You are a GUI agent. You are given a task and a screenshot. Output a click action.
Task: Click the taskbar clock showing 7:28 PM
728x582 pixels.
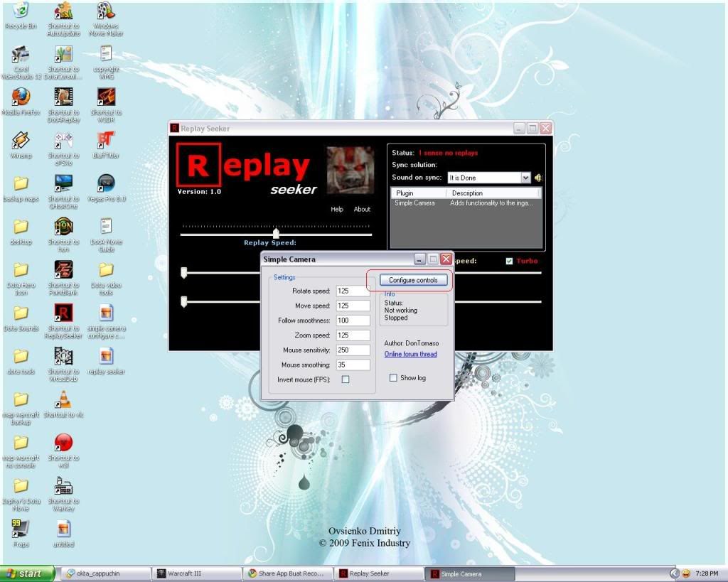coord(707,574)
